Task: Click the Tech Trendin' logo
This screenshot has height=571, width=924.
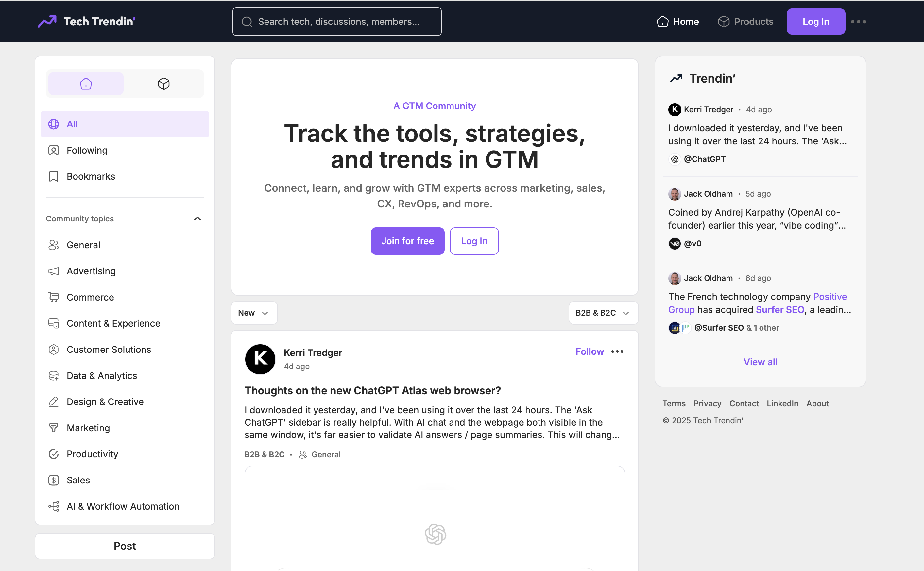Action: [x=87, y=21]
